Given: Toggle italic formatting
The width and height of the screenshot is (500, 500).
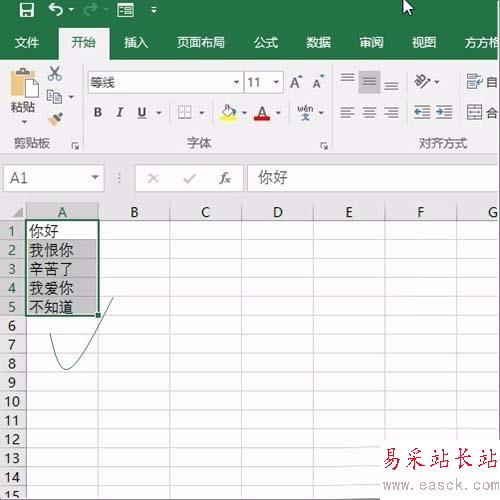Looking at the screenshot, I should click(120, 112).
